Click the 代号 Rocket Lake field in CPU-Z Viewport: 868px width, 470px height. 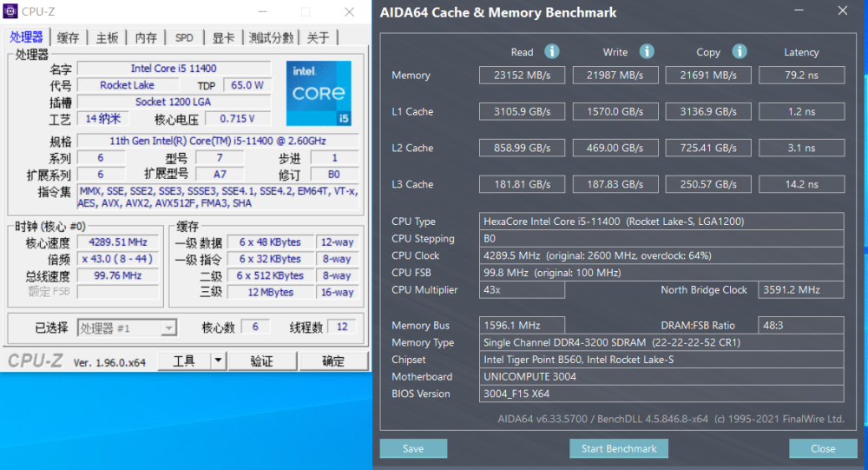point(128,85)
